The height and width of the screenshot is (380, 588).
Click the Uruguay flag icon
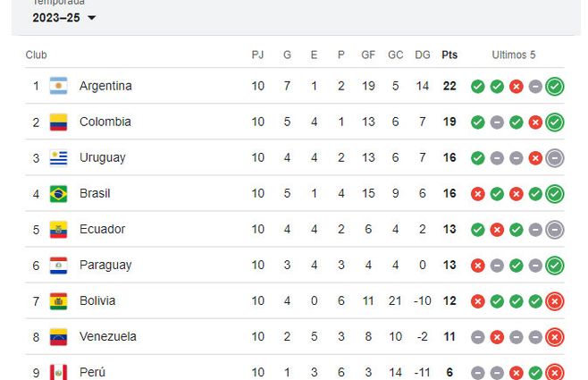pos(59,157)
